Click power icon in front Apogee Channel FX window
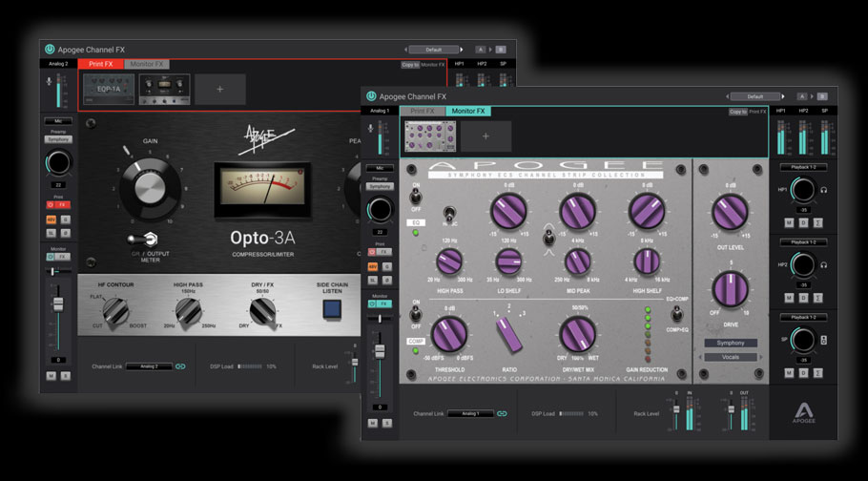 [x=371, y=96]
